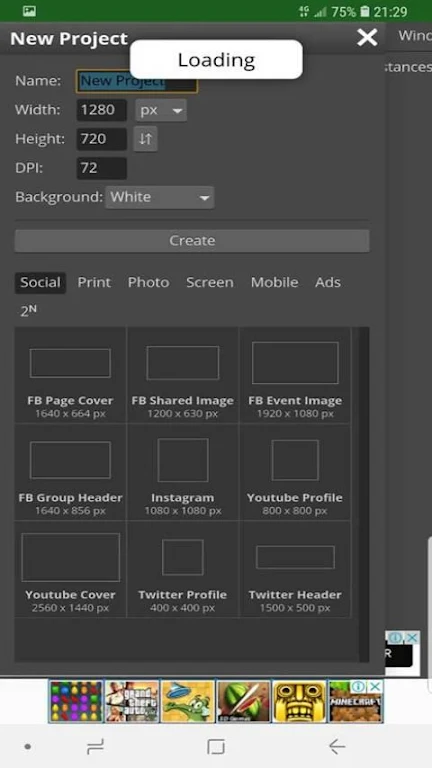Switch to the Print tab

(94, 282)
